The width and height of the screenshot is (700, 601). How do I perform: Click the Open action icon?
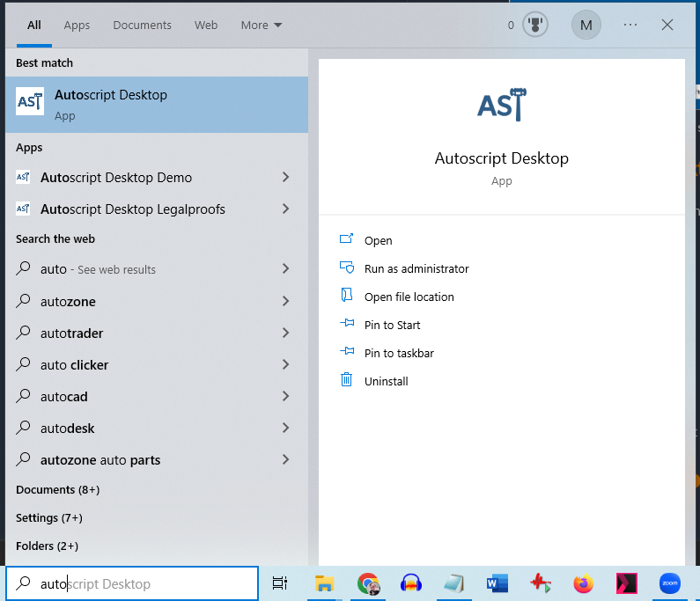tap(346, 239)
